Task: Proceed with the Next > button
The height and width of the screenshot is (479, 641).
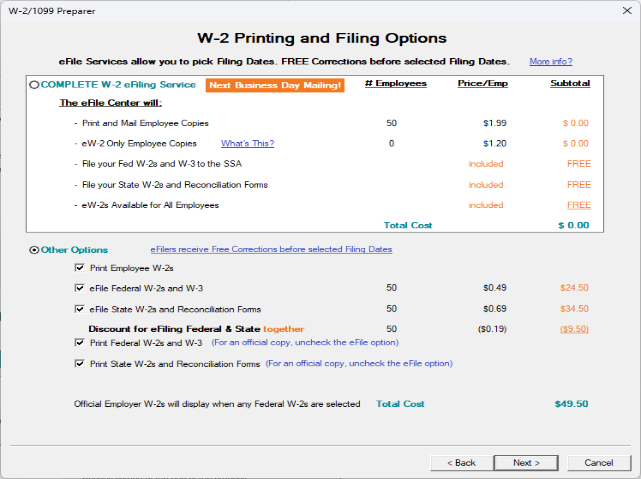Action: (x=527, y=463)
